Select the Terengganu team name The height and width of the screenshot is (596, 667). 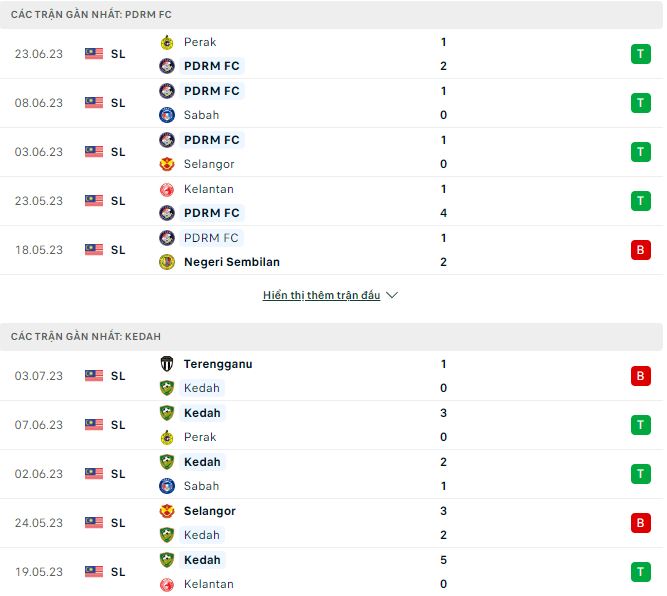point(217,364)
